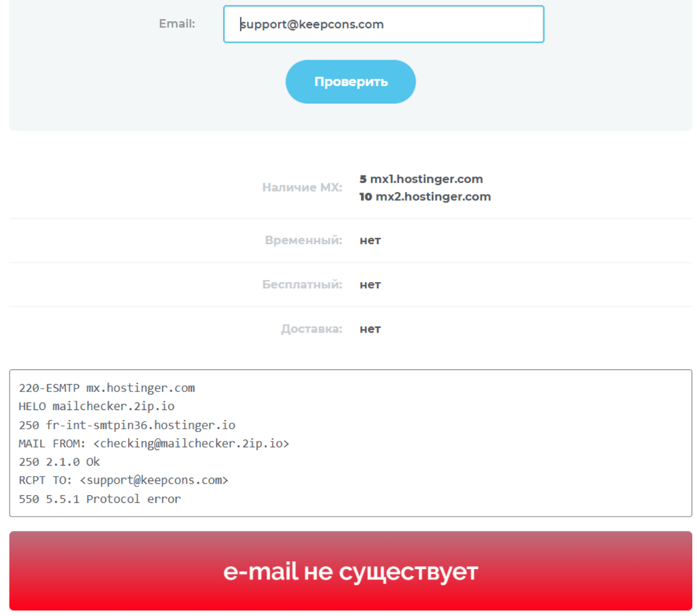Click the Проверить button
Image resolution: width=697 pixels, height=616 pixels.
click(x=351, y=82)
